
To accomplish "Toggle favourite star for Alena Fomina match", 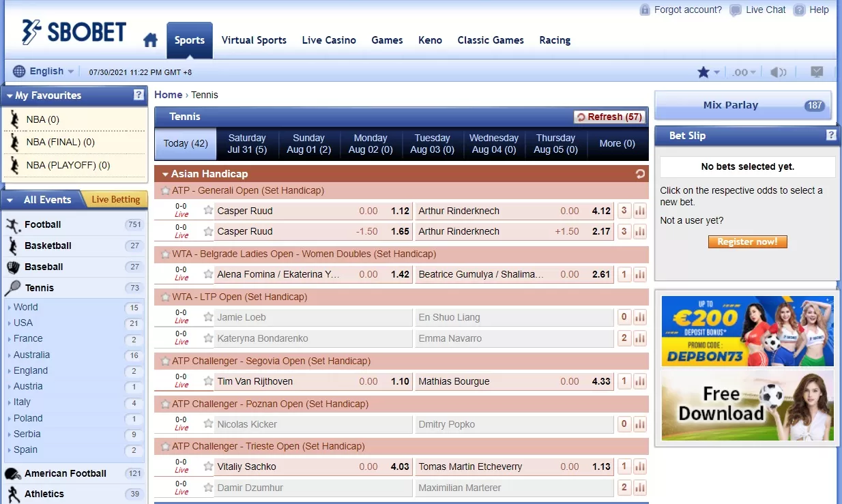I will [x=208, y=273].
